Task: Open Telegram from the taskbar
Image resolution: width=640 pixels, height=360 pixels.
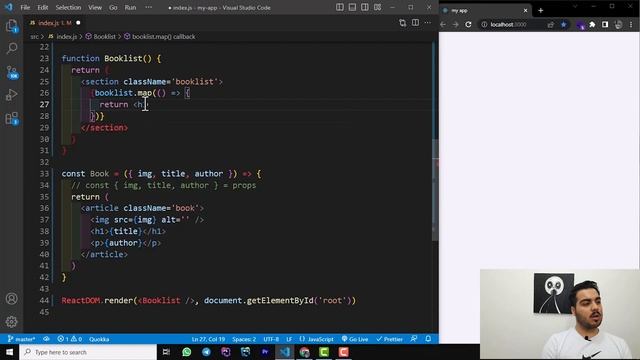Action: pyautogui.click(x=206, y=352)
